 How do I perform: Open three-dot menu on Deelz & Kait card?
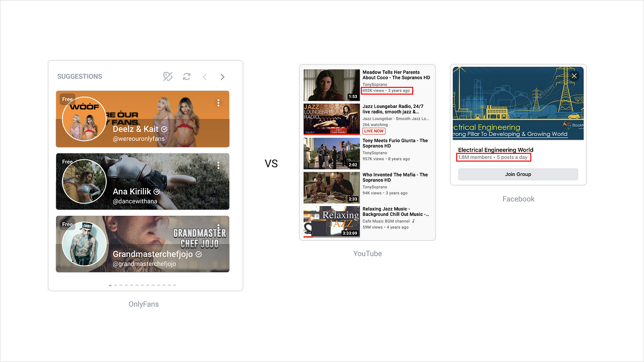point(218,103)
